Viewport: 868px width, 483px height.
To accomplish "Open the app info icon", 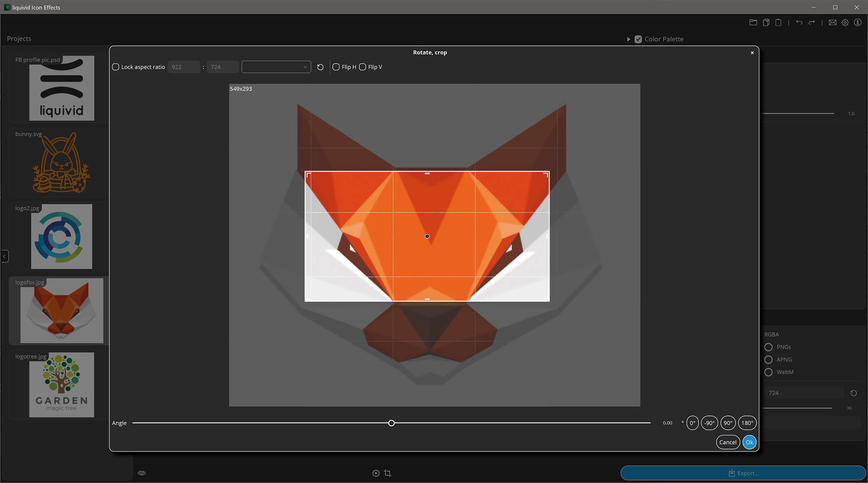I will 858,22.
